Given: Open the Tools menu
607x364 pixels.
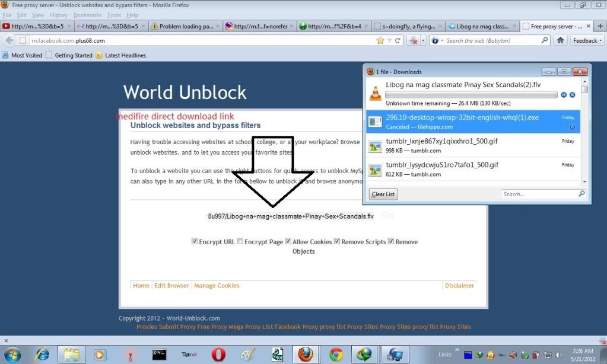Looking at the screenshot, I should pos(114,15).
